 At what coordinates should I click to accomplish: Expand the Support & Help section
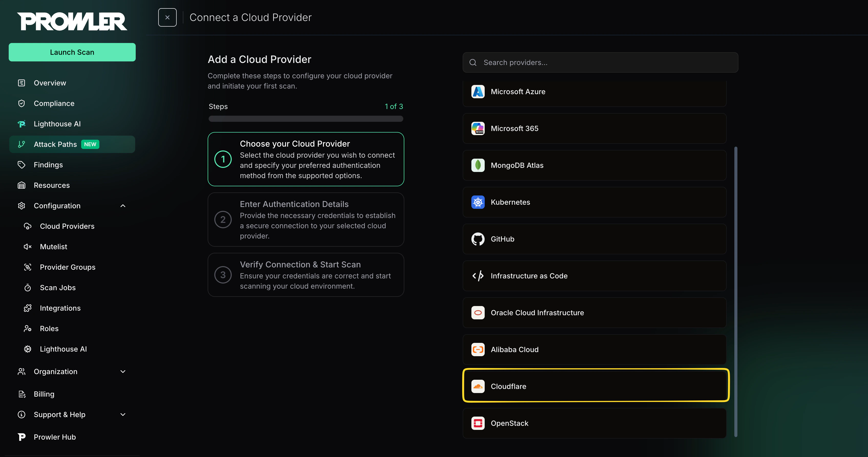[x=123, y=415]
